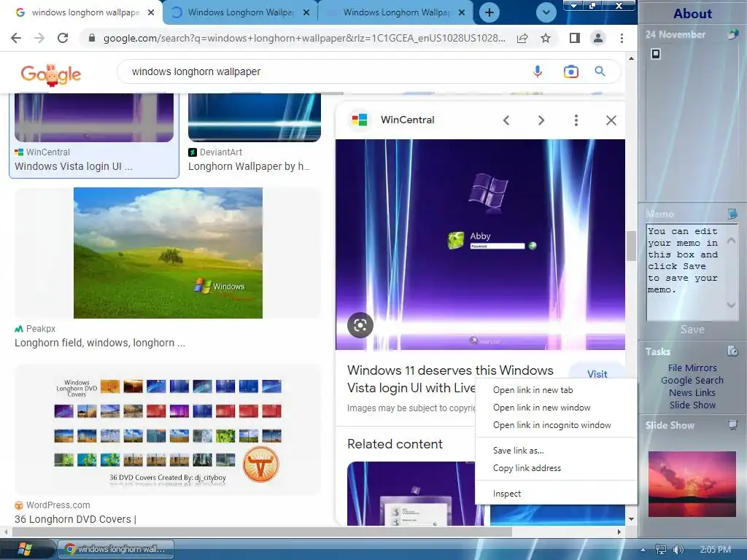Click the browser forward arrow
The height and width of the screenshot is (560, 747).
[x=39, y=38]
